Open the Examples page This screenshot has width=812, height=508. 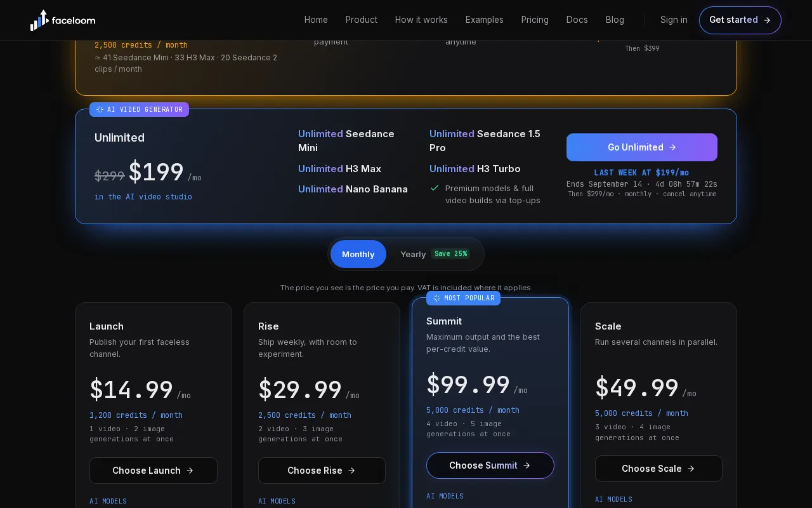click(485, 20)
